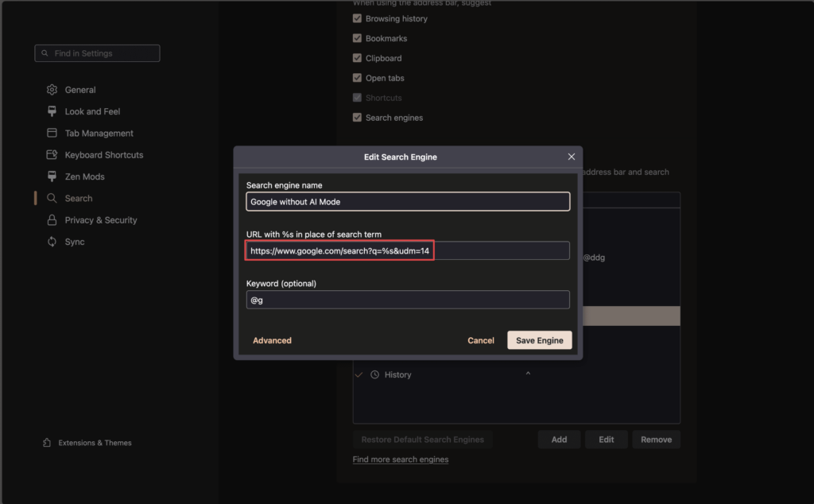The height and width of the screenshot is (504, 814).
Task: Close the Edit Search Engine dialog
Action: pos(571,157)
